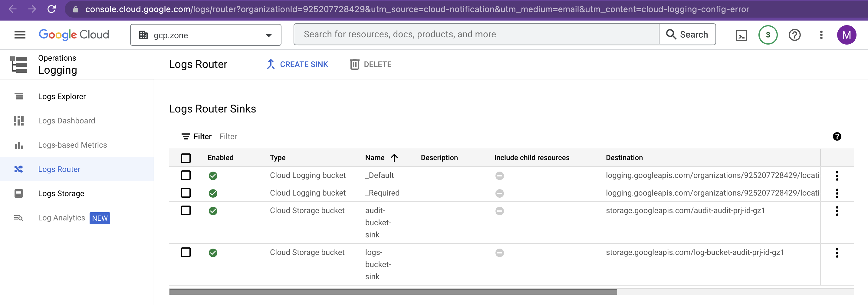Click the DELETE button

click(x=370, y=64)
